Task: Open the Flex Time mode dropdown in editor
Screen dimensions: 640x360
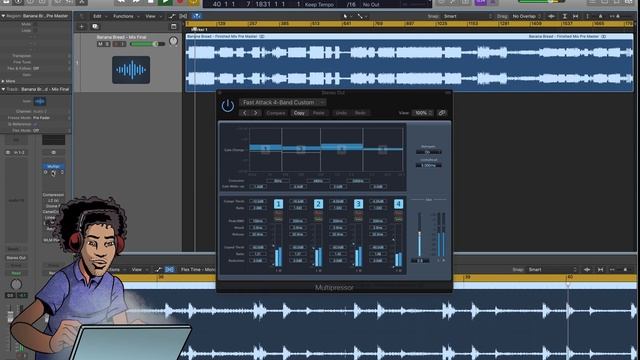Action: click(198, 269)
